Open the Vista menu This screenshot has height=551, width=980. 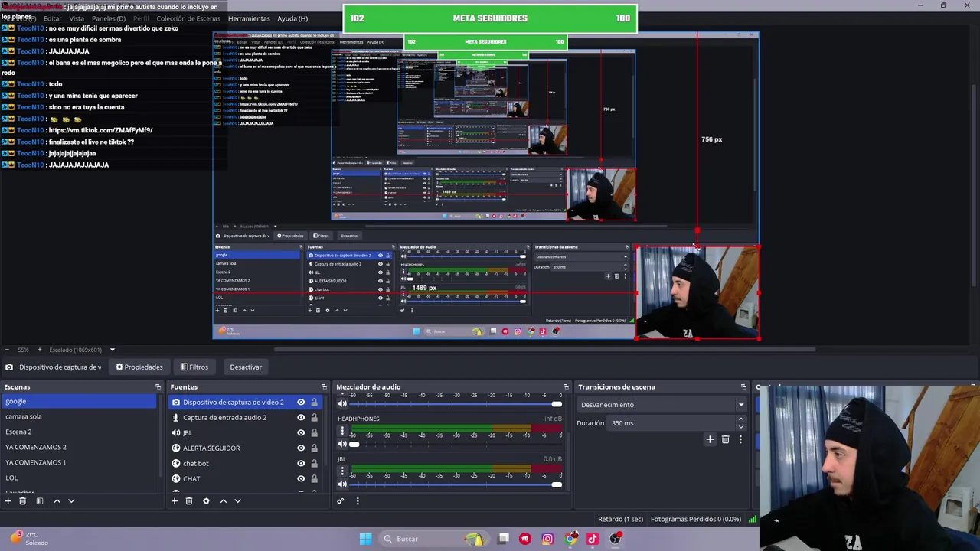click(x=77, y=18)
